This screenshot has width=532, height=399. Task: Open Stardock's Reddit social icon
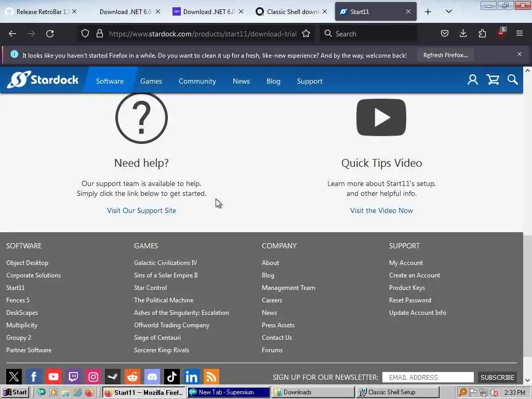pos(132,377)
